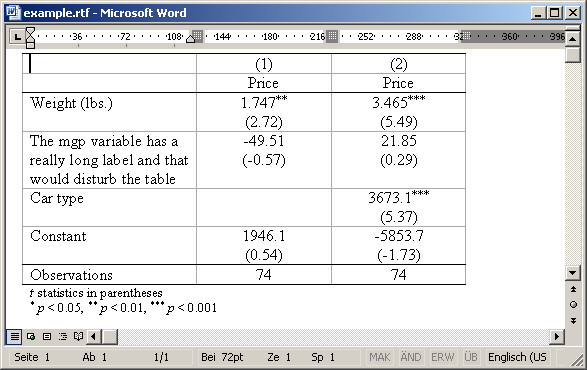Image resolution: width=587 pixels, height=370 pixels.
Task: Click the horizontal scrollbar thumb
Action: pyautogui.click(x=110, y=337)
